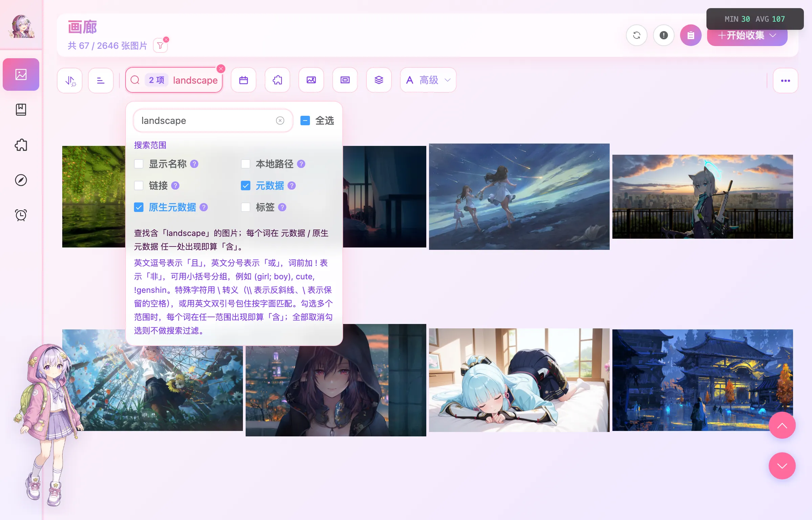The height and width of the screenshot is (520, 812).
Task: Open the meteor shower beach thumbnail
Action: [x=519, y=197]
